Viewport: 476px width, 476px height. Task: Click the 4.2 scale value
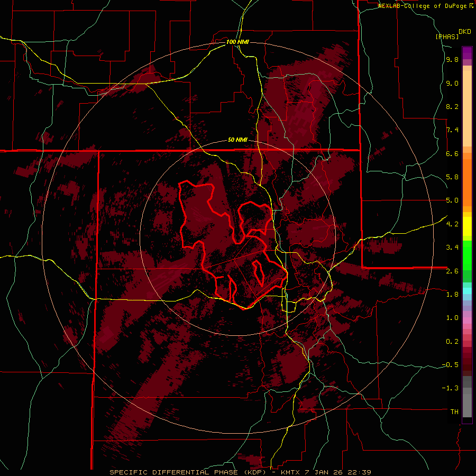point(452,224)
